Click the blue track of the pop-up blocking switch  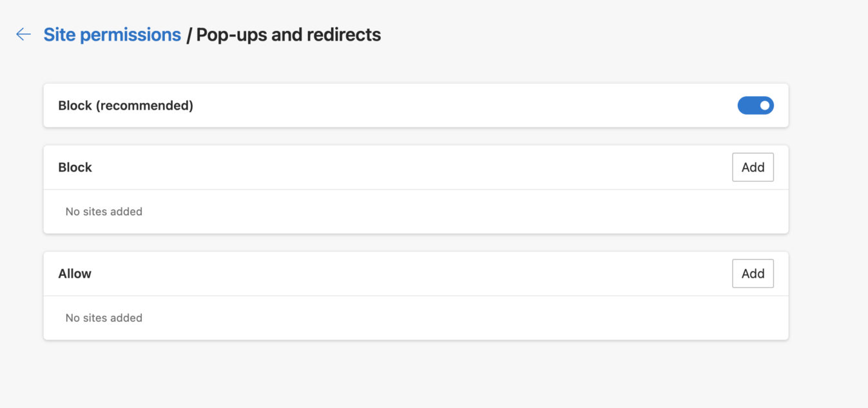pos(746,106)
